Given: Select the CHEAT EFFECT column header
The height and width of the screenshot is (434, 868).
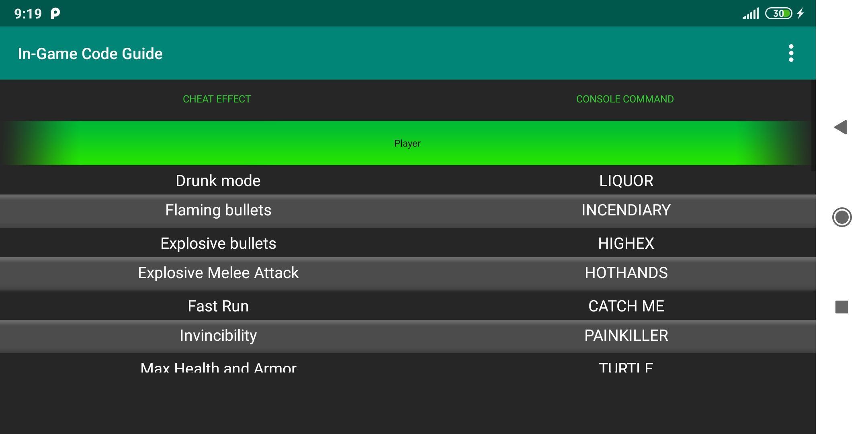Looking at the screenshot, I should tap(217, 98).
